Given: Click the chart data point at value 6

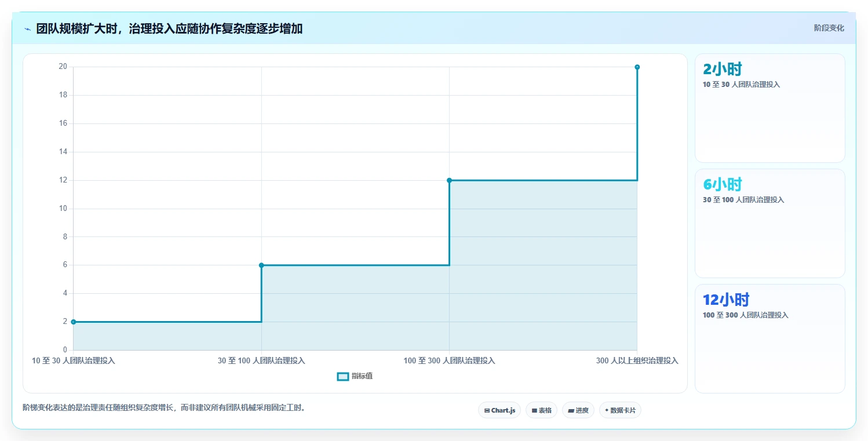Looking at the screenshot, I should 261,265.
